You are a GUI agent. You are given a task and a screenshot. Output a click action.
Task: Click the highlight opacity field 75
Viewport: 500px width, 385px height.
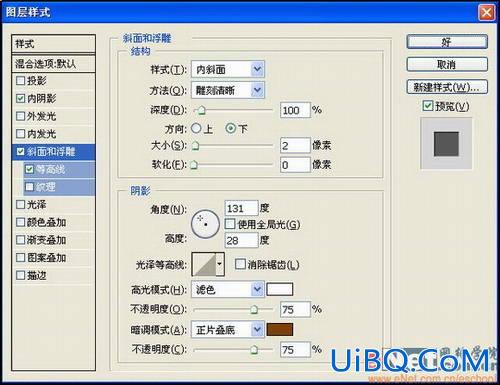[x=295, y=310]
